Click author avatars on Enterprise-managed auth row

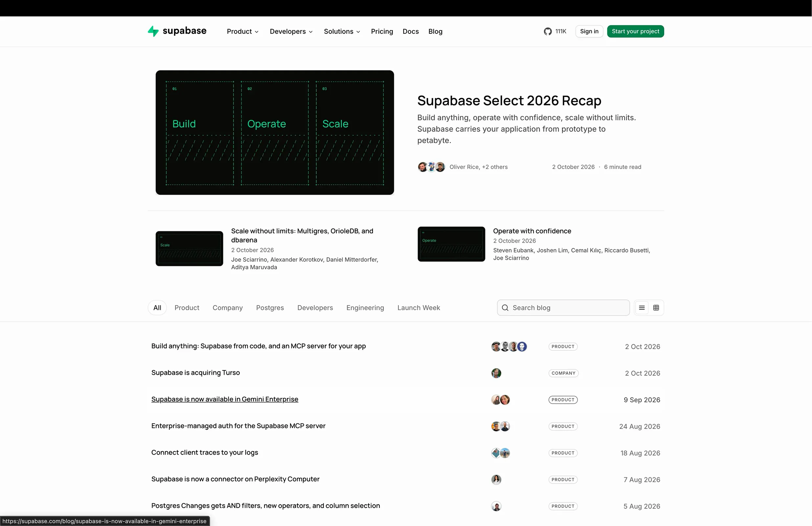(501, 427)
